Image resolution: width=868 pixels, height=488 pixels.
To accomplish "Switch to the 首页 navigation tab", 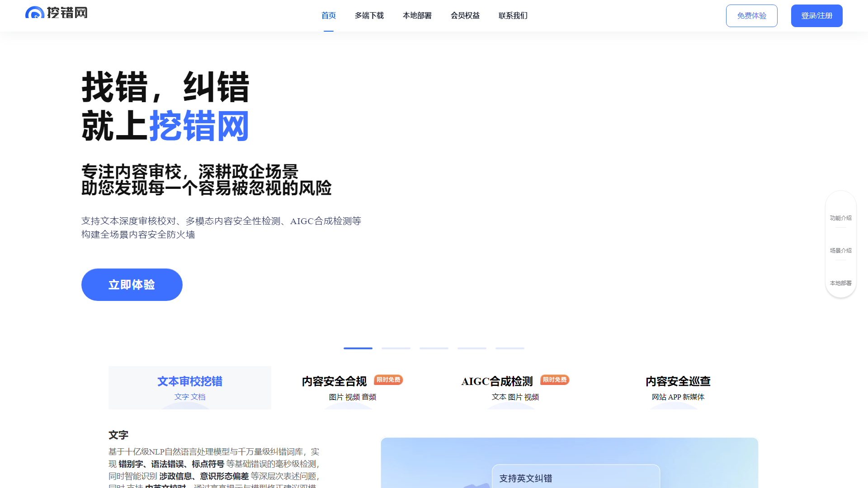I will [329, 15].
